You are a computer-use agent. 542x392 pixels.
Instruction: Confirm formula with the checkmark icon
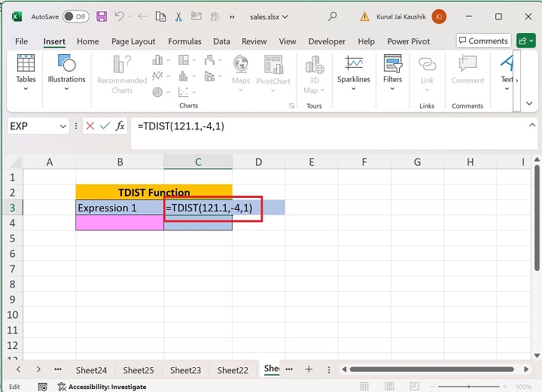tap(105, 126)
